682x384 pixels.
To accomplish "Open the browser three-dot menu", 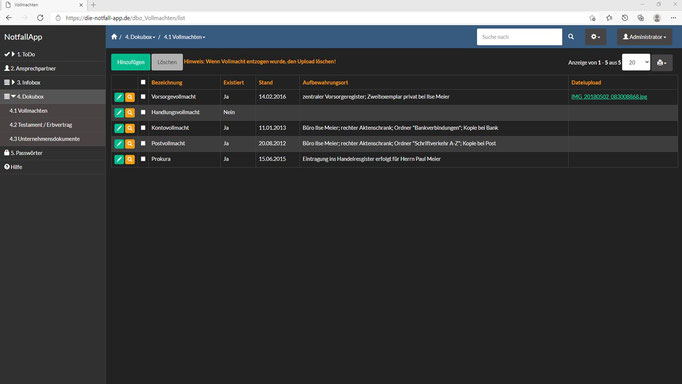I will (673, 18).
